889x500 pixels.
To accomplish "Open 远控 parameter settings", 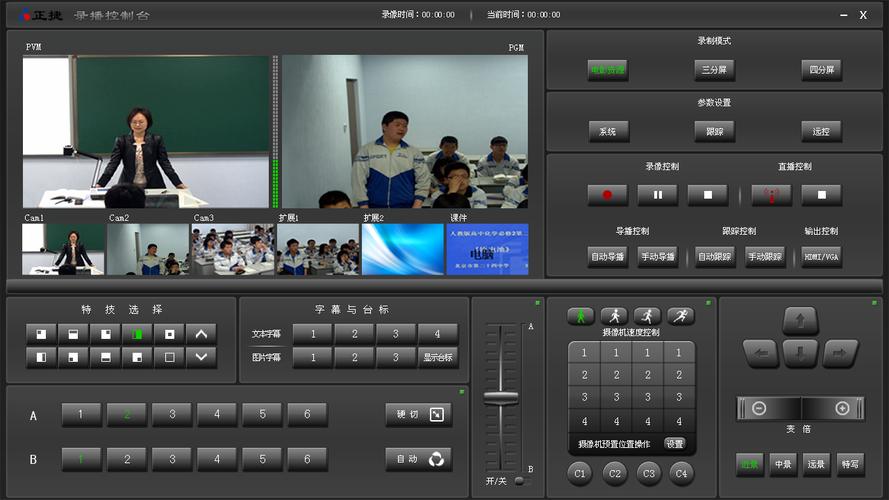I will tap(822, 132).
